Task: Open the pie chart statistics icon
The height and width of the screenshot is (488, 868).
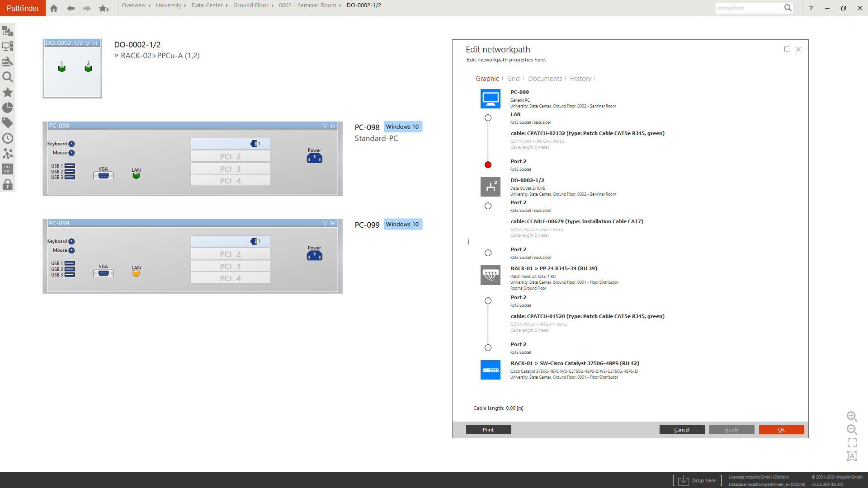Action: click(8, 108)
